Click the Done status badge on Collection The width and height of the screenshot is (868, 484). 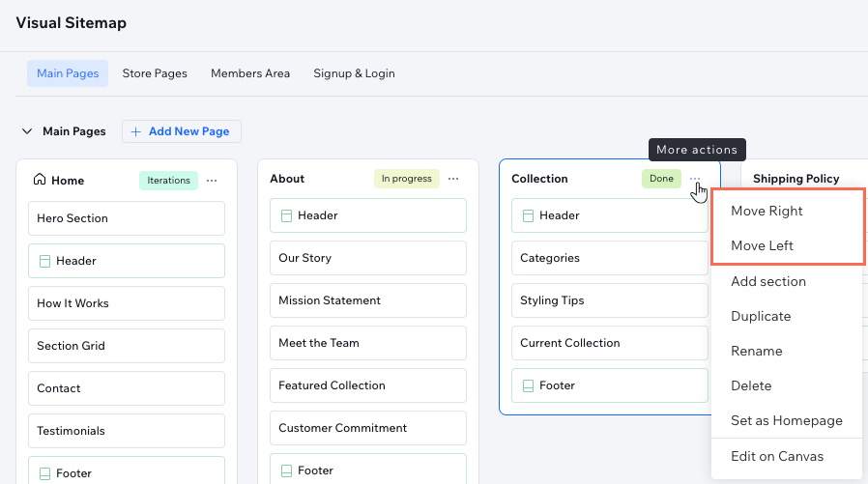tap(661, 179)
